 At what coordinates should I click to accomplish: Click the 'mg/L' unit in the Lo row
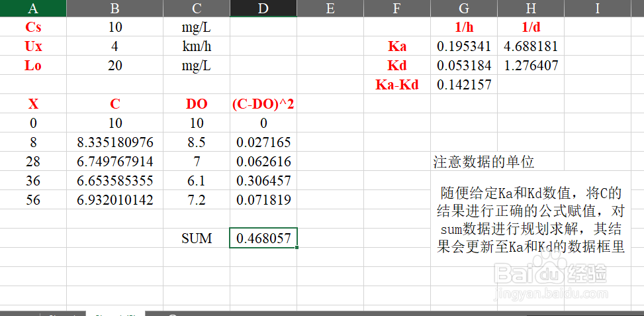(x=197, y=65)
